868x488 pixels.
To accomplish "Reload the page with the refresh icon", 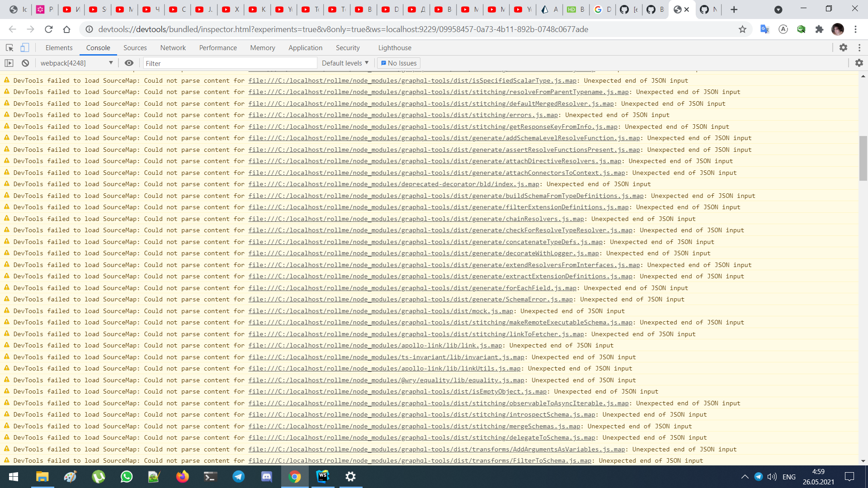I will 48,29.
